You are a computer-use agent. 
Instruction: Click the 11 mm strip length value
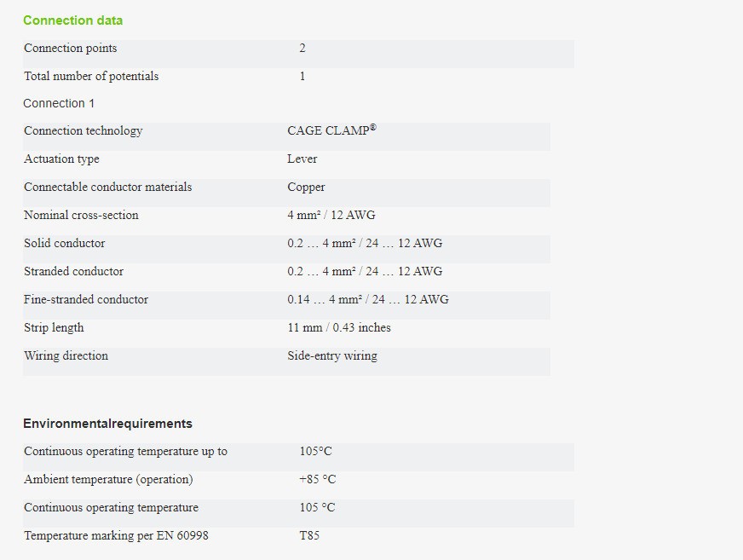339,328
